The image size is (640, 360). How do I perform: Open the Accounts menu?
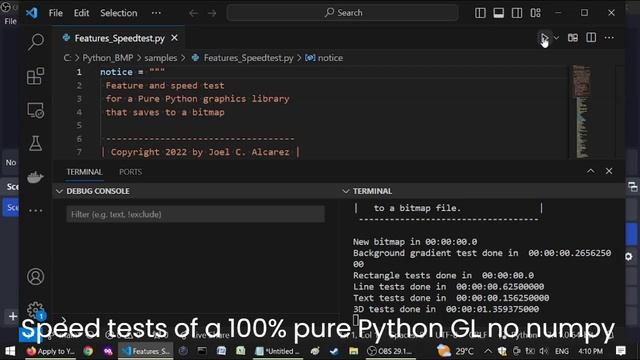(x=36, y=276)
